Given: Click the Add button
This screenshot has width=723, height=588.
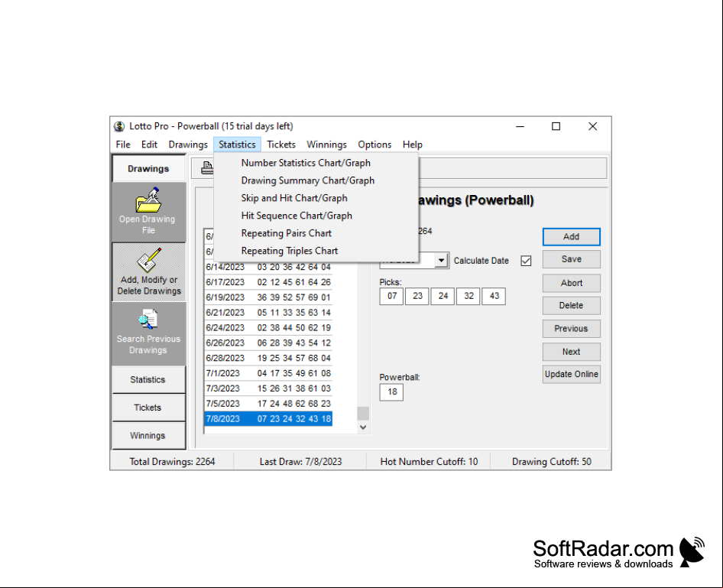Looking at the screenshot, I should pos(572,236).
